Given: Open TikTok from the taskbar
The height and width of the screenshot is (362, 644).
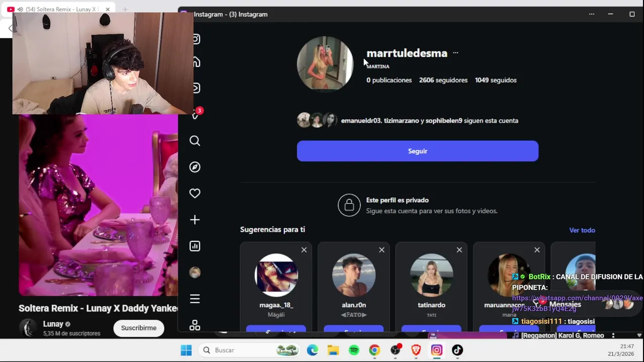Looking at the screenshot, I should click(x=457, y=350).
